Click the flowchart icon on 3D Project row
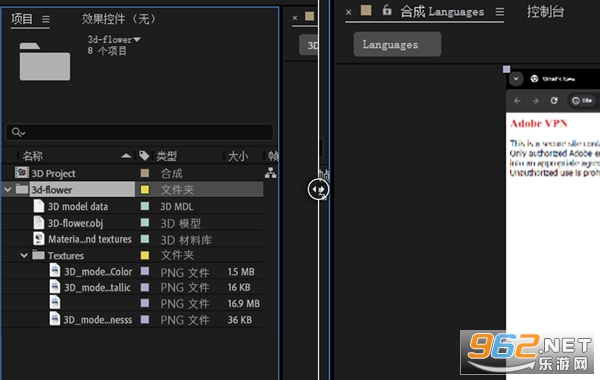 [271, 173]
